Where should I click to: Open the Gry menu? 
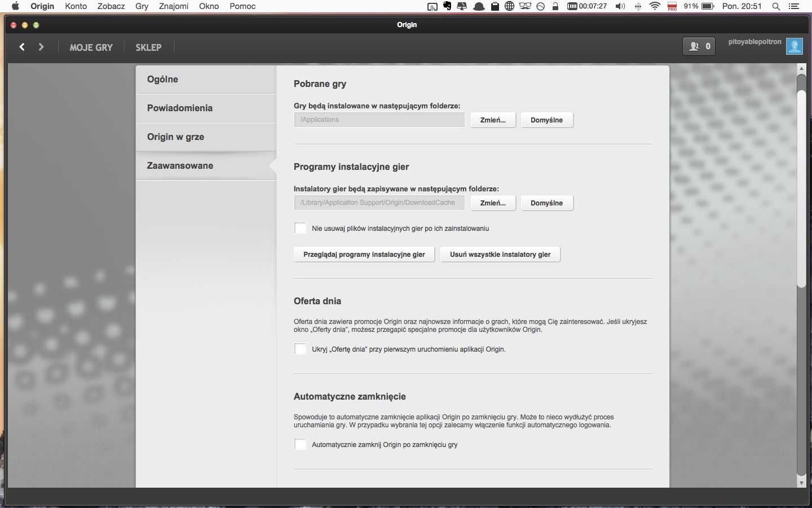[x=142, y=6]
